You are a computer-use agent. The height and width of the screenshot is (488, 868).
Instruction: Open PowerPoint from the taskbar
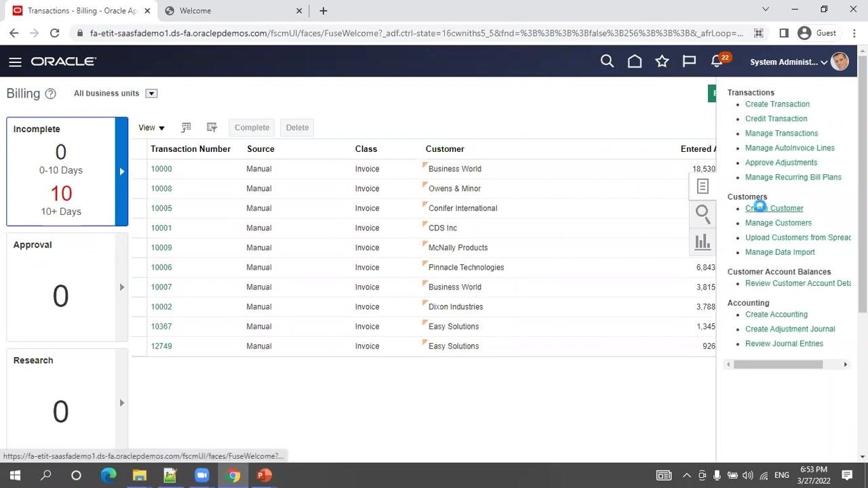pyautogui.click(x=264, y=475)
